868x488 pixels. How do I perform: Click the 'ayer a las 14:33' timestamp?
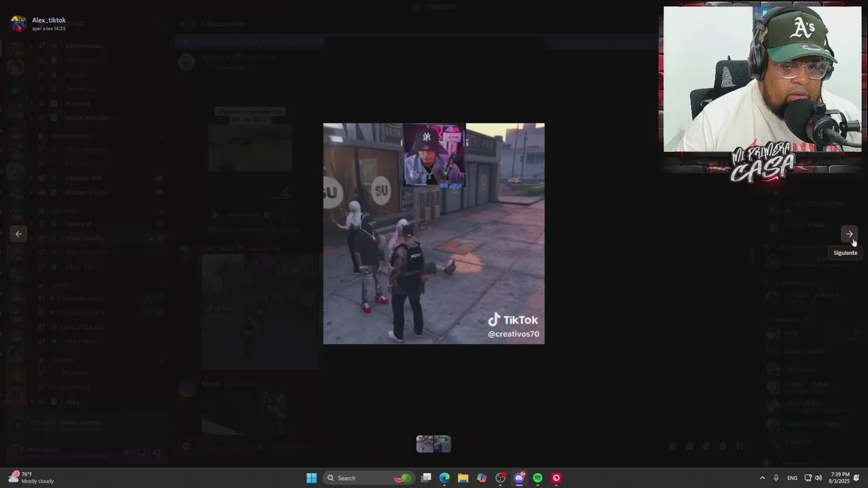pos(49,29)
